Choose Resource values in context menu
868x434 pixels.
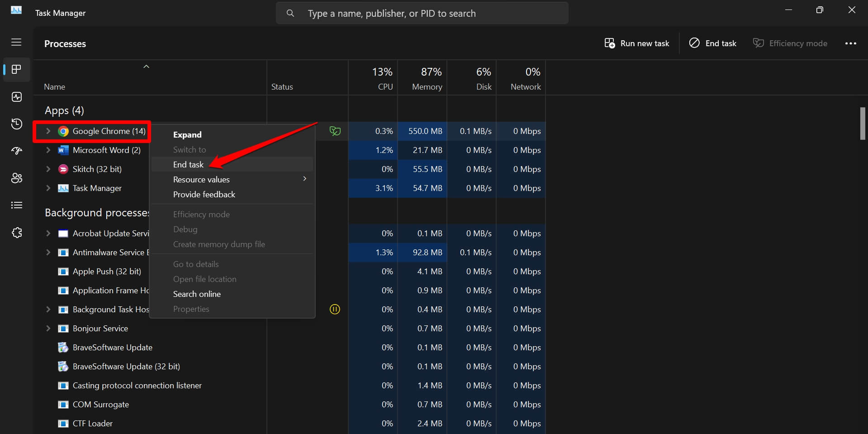(x=232, y=180)
